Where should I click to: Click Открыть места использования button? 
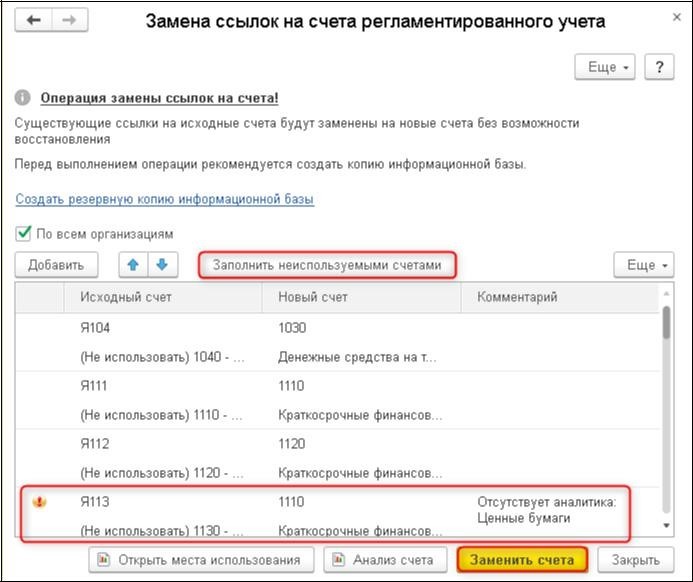point(202,559)
